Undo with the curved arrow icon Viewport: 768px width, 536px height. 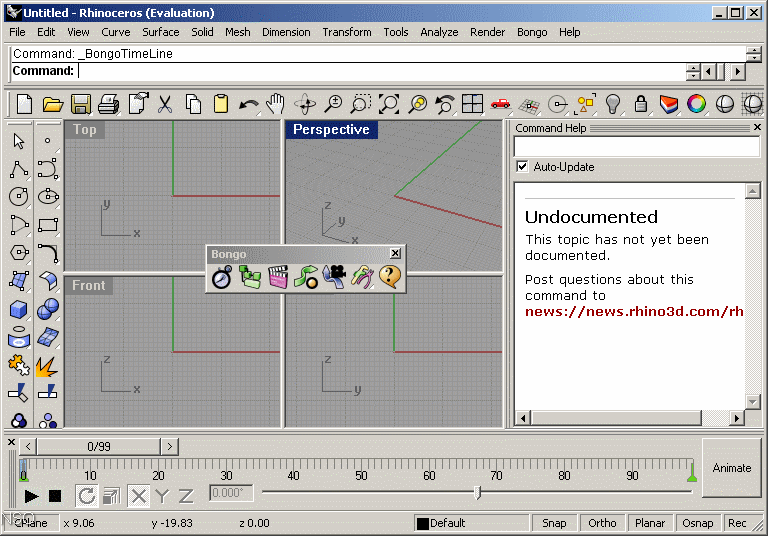tap(249, 104)
